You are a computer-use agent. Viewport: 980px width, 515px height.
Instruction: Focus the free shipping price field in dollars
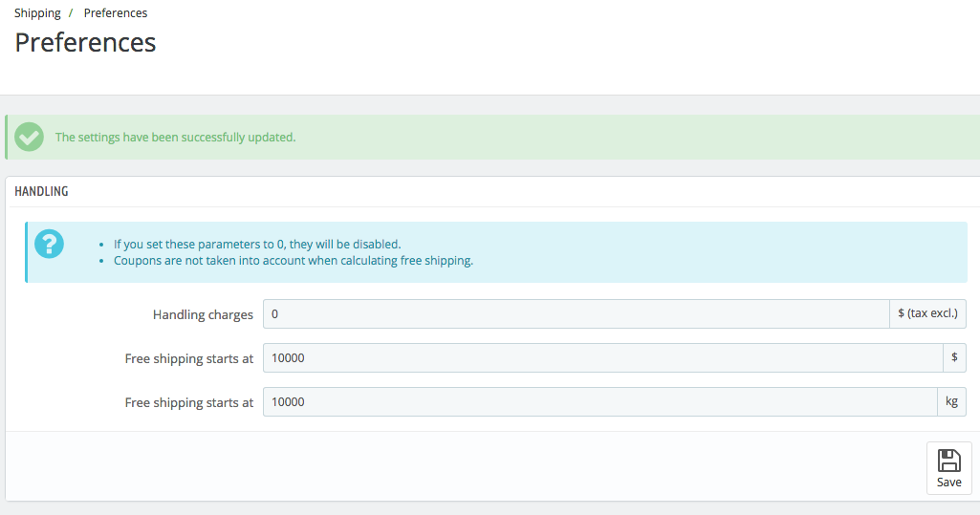pos(603,357)
